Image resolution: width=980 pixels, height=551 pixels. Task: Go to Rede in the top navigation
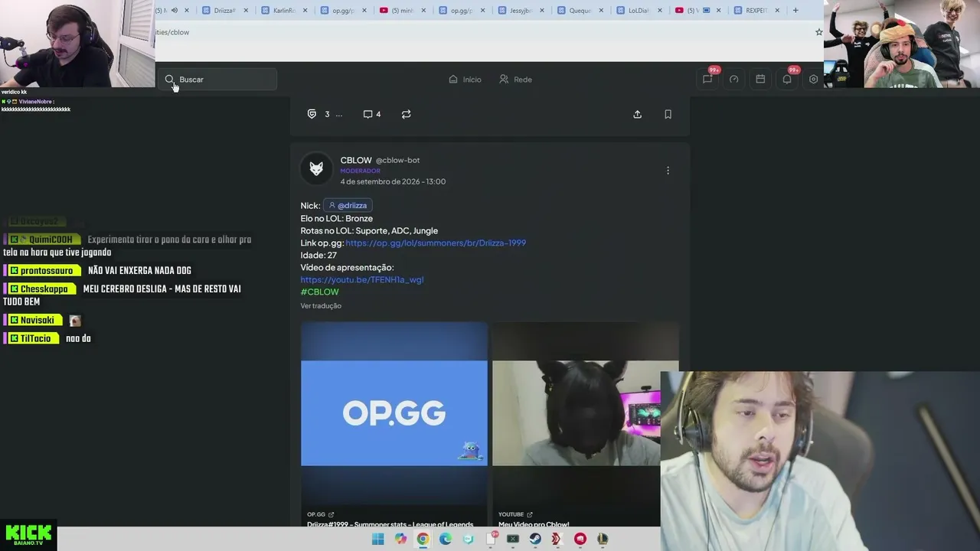click(x=515, y=79)
